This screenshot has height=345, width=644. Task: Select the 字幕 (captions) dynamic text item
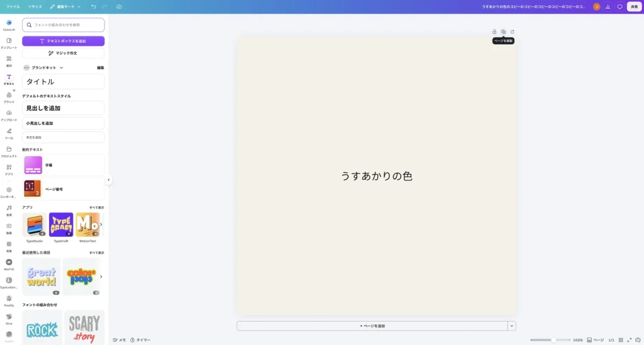click(64, 165)
